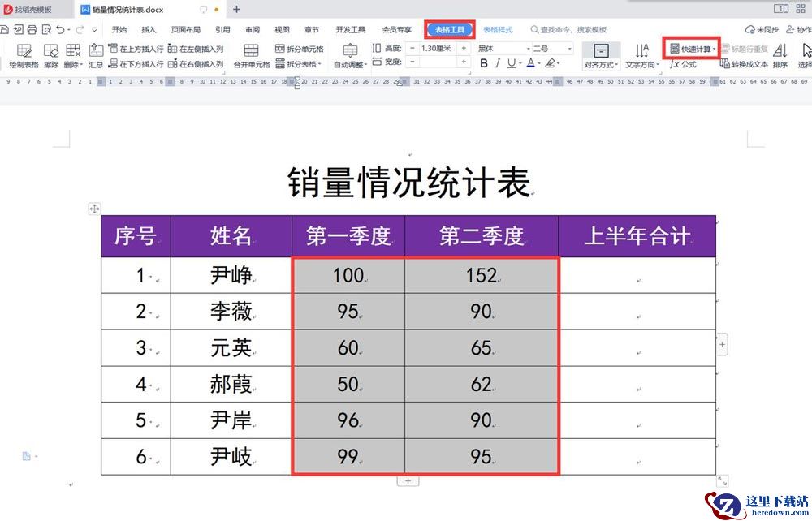Viewport: 812px width, 521px height.
Task: Click Merge Cells (合并单元格) icon
Action: click(x=251, y=55)
